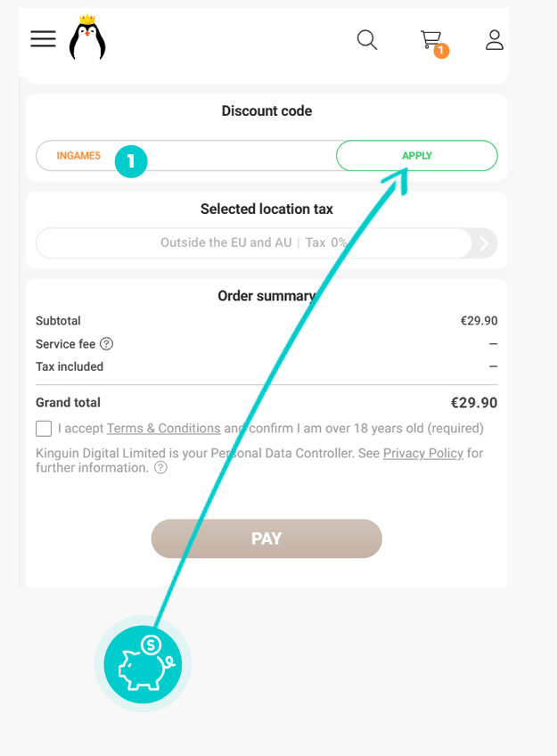Click the teal step number 1 badge

131,161
